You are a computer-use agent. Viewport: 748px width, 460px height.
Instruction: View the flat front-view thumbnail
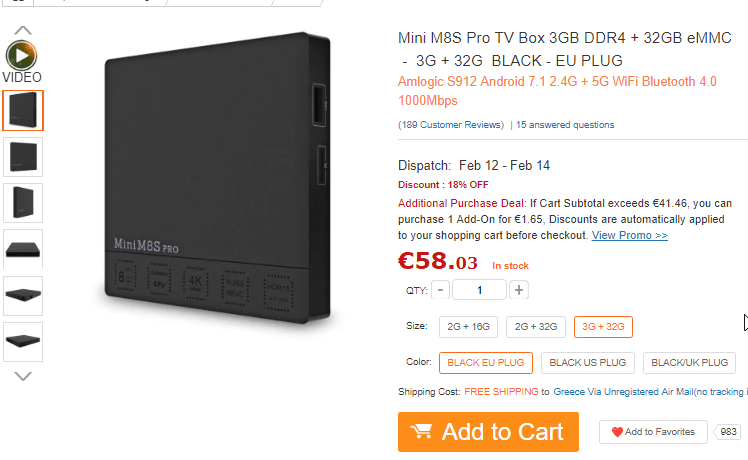pyautogui.click(x=23, y=249)
